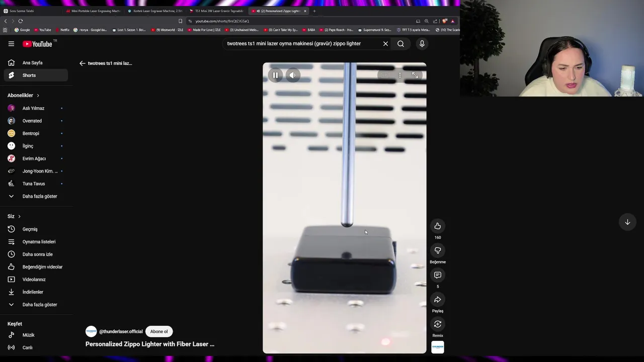The width and height of the screenshot is (644, 362).
Task: Open Bentropi channel avatar
Action: point(11,133)
